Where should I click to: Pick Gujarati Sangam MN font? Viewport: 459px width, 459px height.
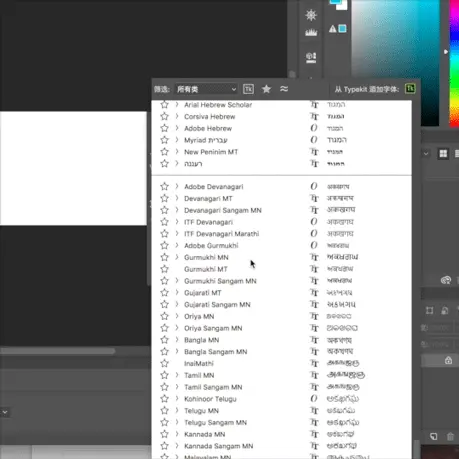coord(217,305)
